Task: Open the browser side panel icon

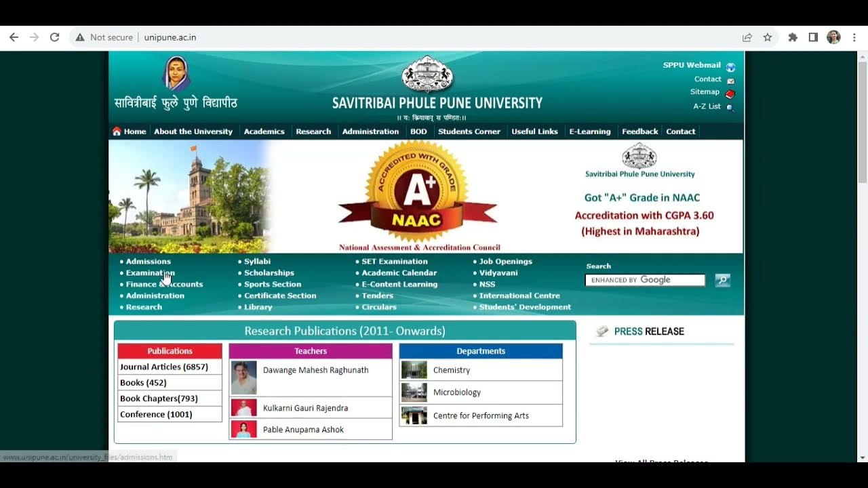Action: [813, 37]
